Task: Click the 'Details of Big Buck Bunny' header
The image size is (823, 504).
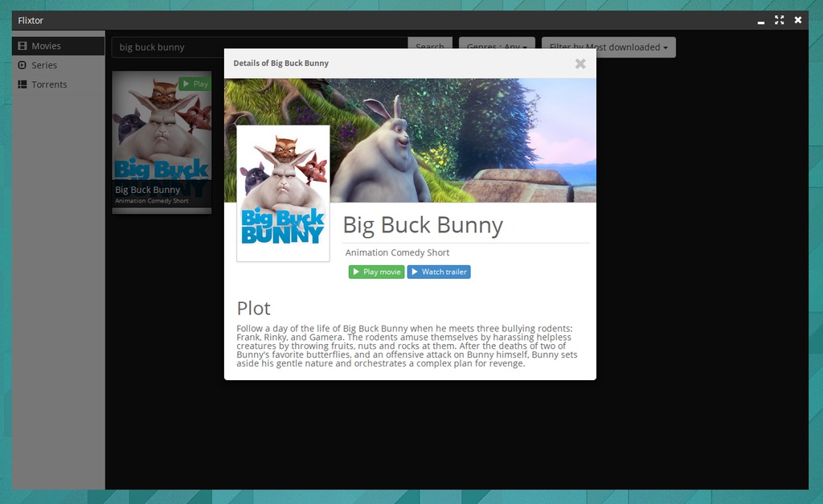Action: 280,63
